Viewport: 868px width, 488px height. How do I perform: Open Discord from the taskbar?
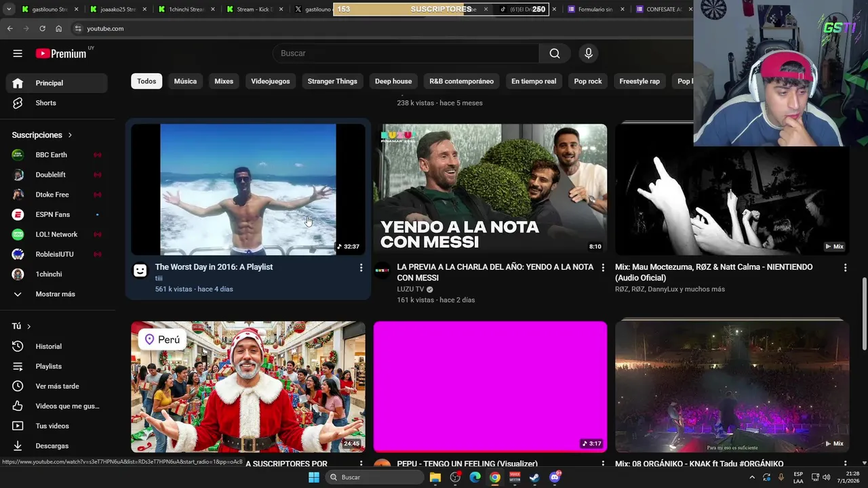(x=555, y=477)
